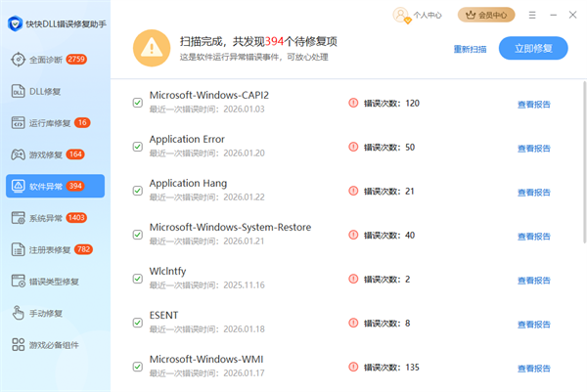Click the 游戏必备组件 components icon
Image resolution: width=587 pixels, height=392 pixels.
point(19,344)
